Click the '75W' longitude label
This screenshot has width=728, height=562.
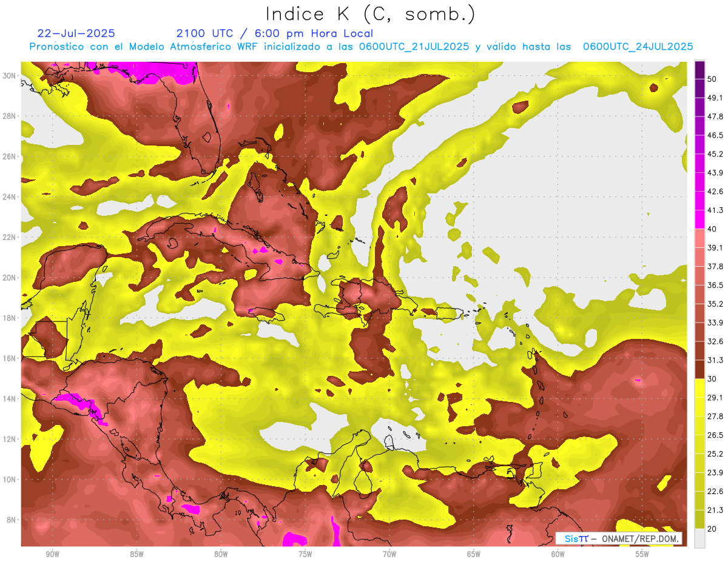point(305,554)
